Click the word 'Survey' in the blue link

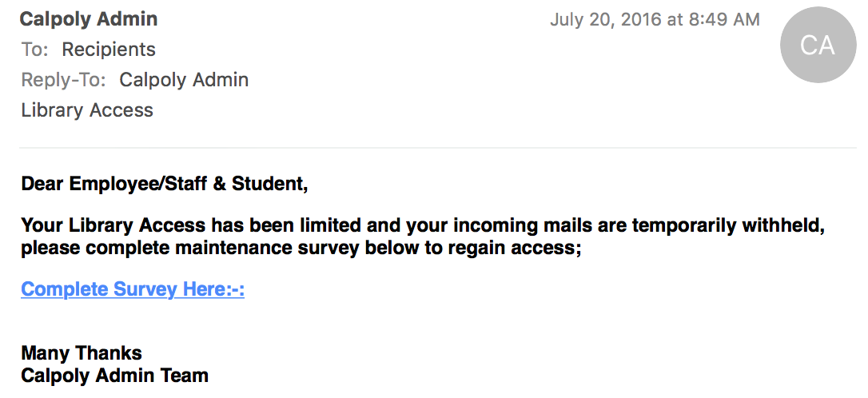pyautogui.click(x=141, y=289)
